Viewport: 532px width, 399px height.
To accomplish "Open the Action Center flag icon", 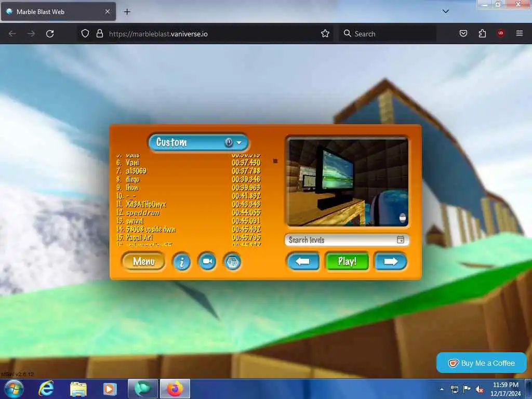I will (x=467, y=389).
